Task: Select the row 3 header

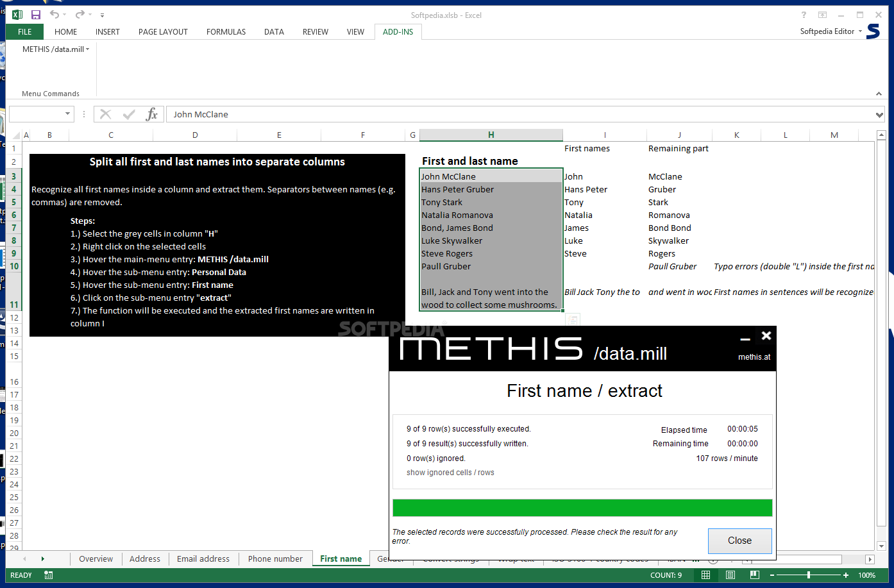Action: pos(13,176)
